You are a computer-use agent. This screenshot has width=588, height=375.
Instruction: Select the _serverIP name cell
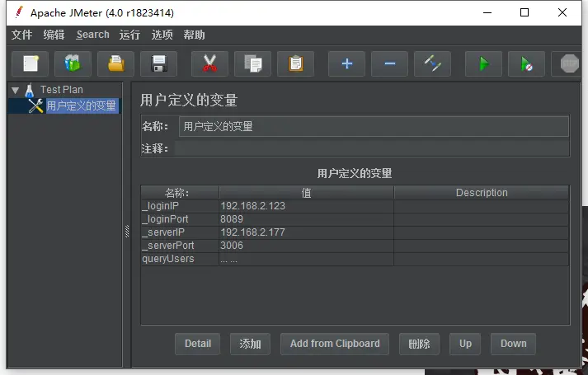click(180, 232)
